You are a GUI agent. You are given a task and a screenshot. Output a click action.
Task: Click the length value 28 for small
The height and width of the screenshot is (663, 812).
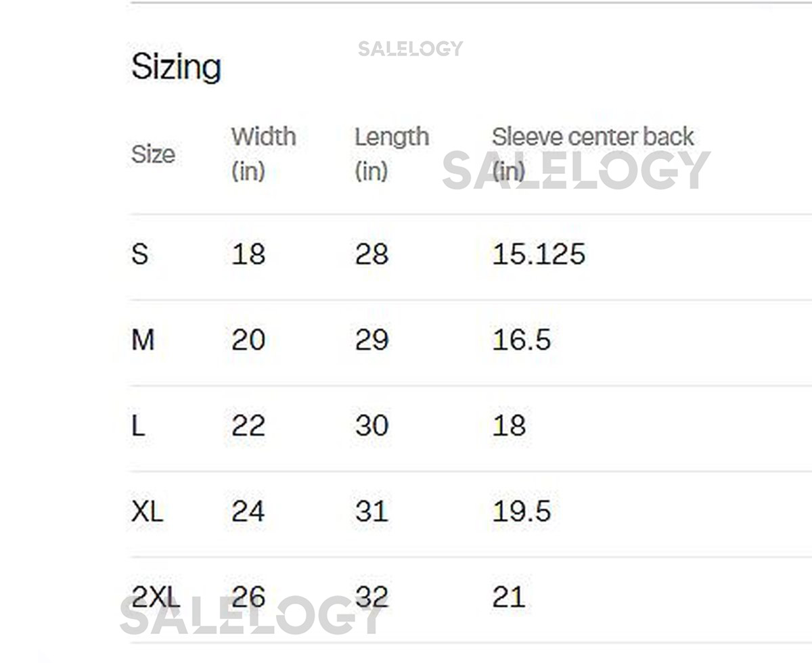point(371,254)
